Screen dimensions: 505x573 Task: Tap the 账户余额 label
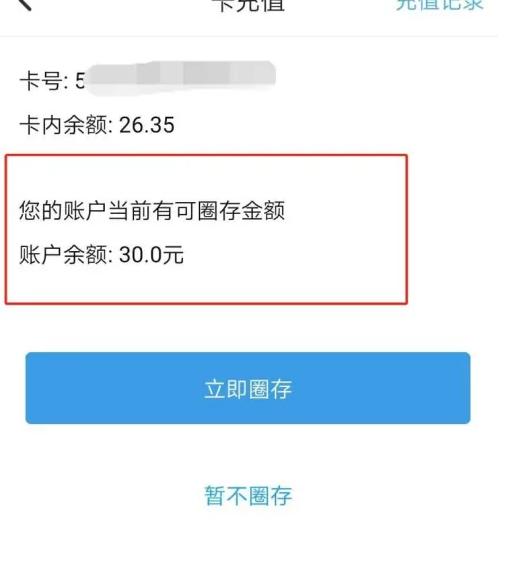click(x=61, y=254)
